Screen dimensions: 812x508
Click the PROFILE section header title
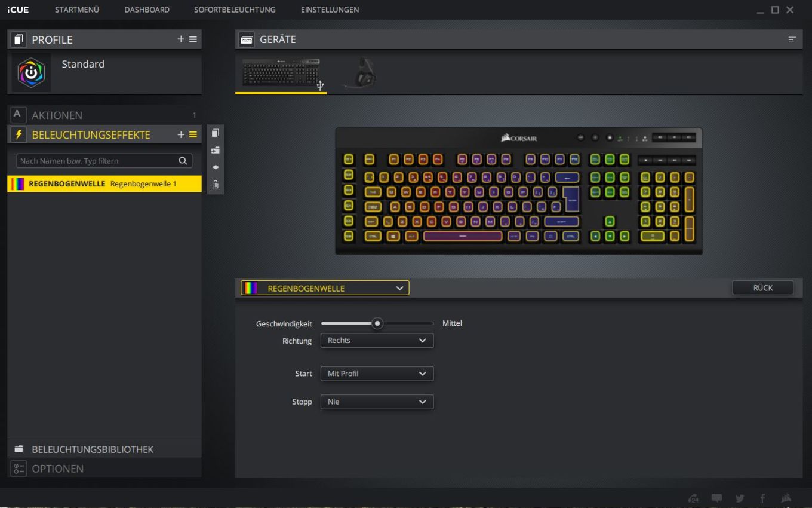pyautogui.click(x=52, y=39)
